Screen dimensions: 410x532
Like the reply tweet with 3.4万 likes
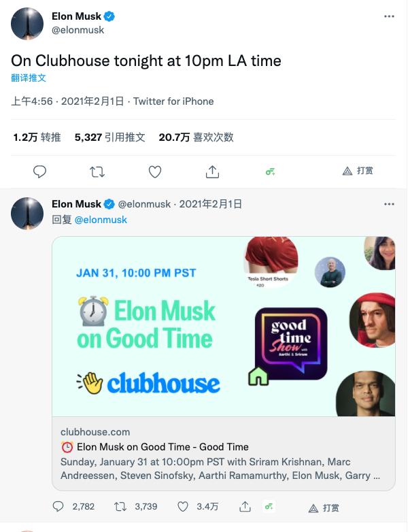click(x=182, y=507)
